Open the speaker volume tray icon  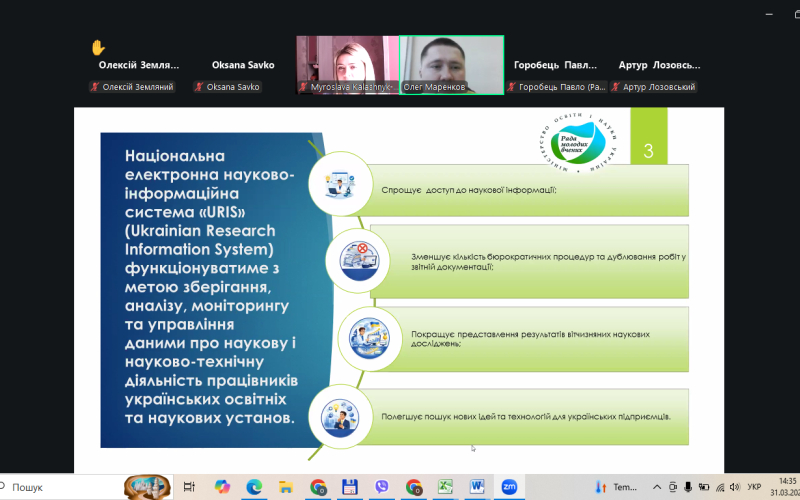[735, 487]
